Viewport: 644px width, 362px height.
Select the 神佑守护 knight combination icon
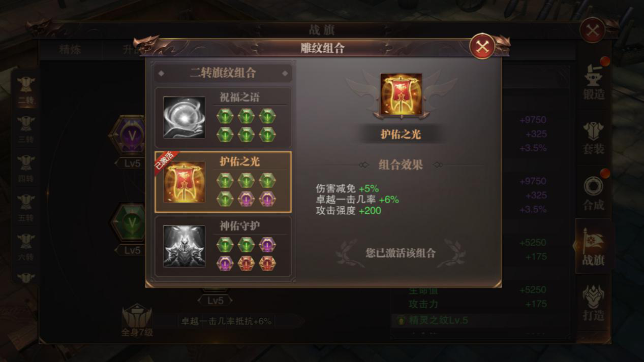(184, 246)
